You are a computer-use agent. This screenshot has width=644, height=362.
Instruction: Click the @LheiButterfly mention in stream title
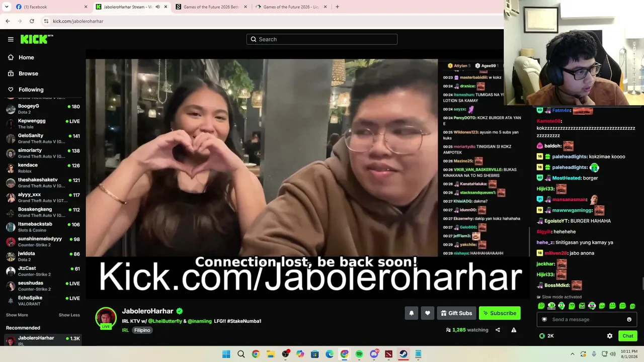165,321
